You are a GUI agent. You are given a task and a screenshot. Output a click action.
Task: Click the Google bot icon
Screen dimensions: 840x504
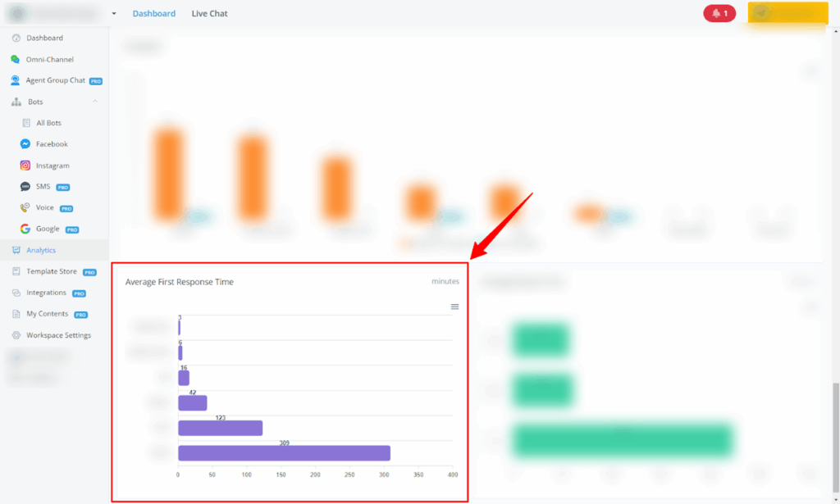tap(25, 229)
